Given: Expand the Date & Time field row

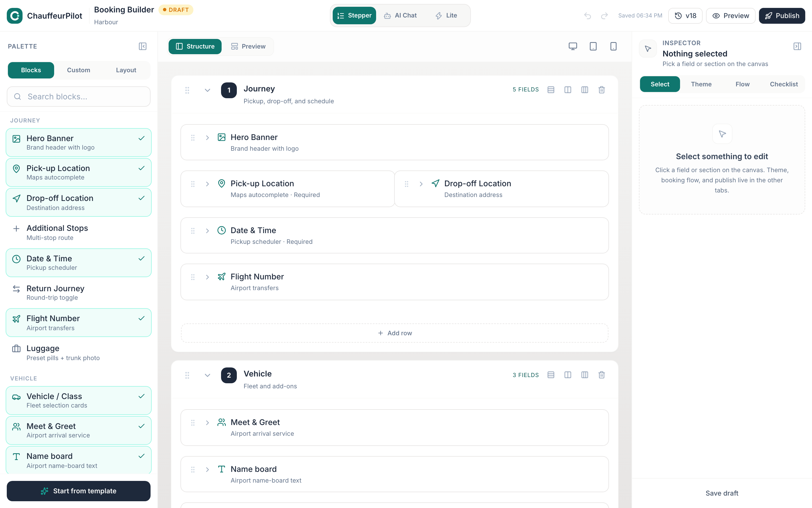Looking at the screenshot, I should point(207,231).
